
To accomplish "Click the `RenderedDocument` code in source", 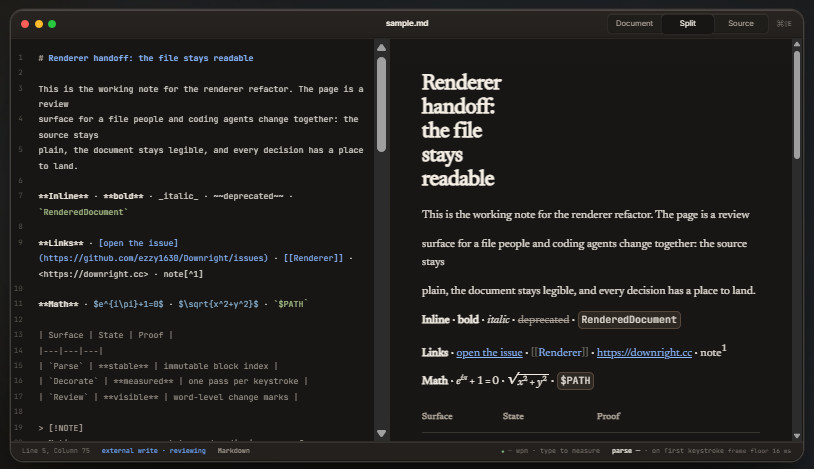I will 83,212.
